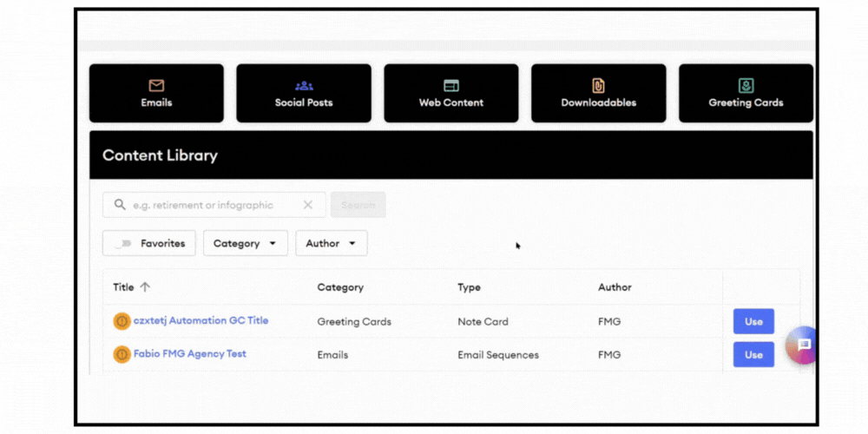Image resolution: width=868 pixels, height=434 pixels.
Task: Open the Fabio FMG Agency Test link
Action: click(x=189, y=354)
